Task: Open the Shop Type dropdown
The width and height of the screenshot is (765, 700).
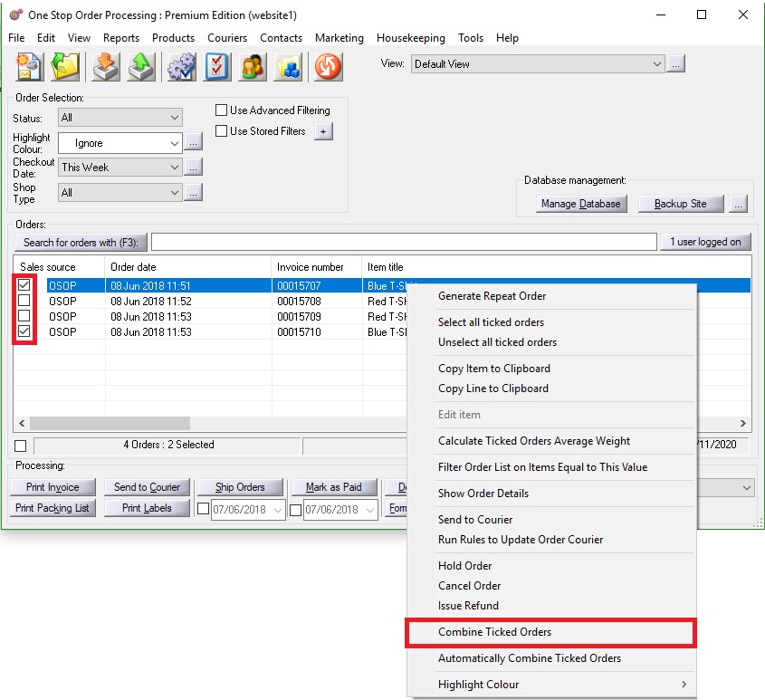Action: [120, 192]
